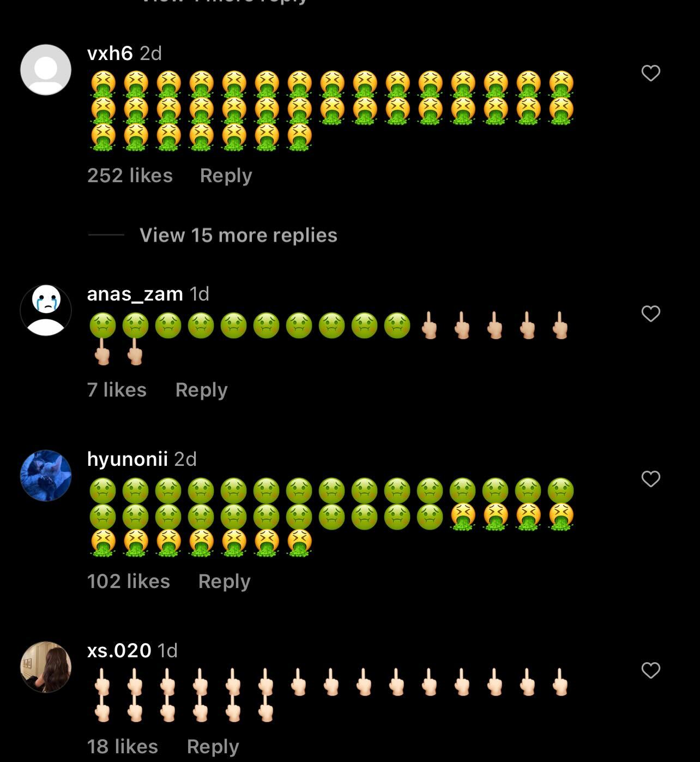The image size is (700, 762).
Task: View the 102 likes list
Action: click(x=129, y=581)
